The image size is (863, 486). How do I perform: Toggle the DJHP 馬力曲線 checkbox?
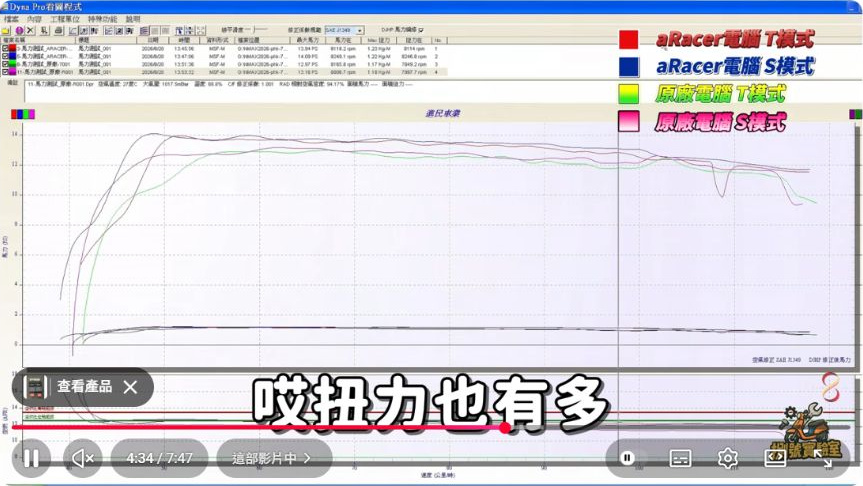421,30
